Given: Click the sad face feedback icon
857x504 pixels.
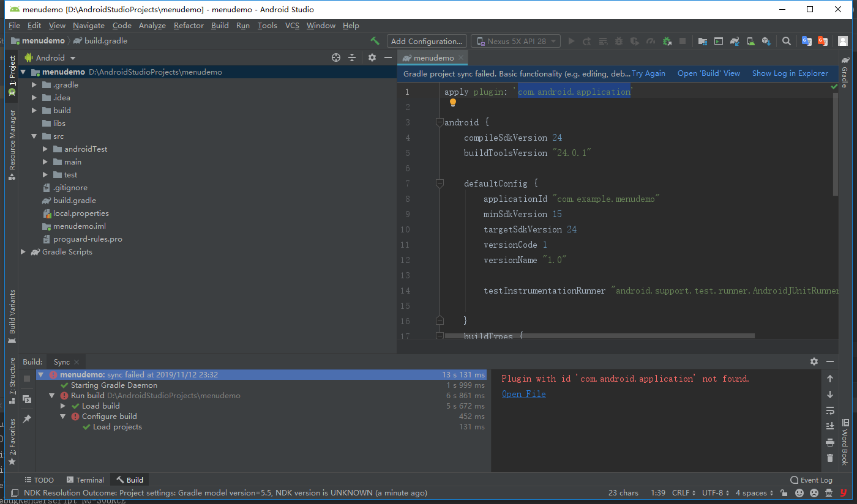Looking at the screenshot, I should tap(814, 493).
